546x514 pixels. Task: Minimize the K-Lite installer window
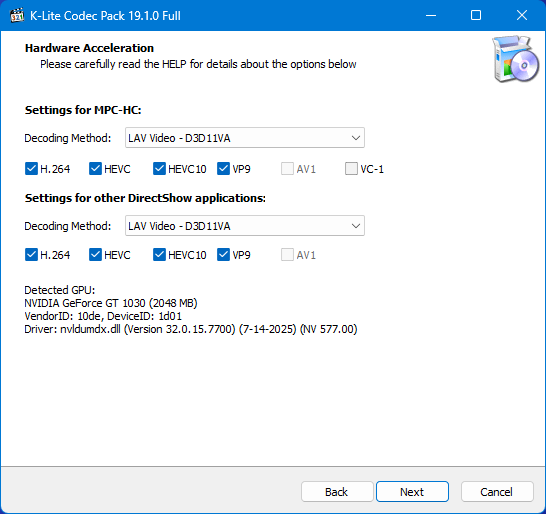pyautogui.click(x=431, y=15)
